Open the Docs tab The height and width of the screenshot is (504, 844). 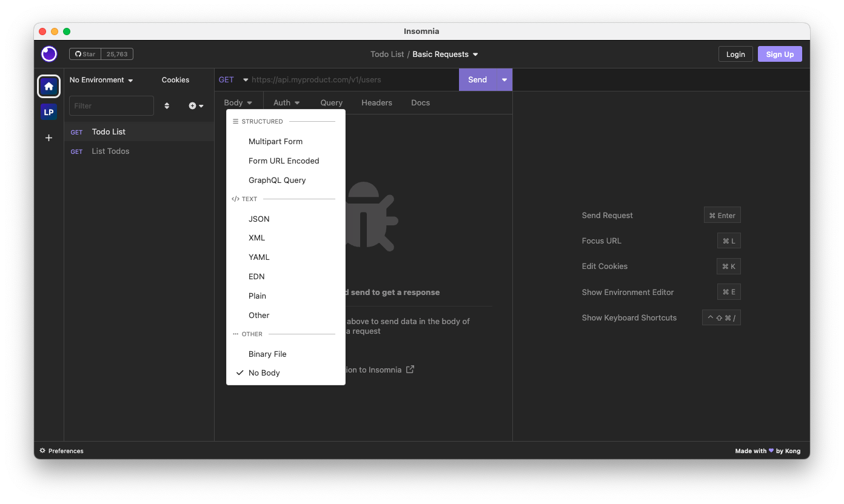point(420,102)
